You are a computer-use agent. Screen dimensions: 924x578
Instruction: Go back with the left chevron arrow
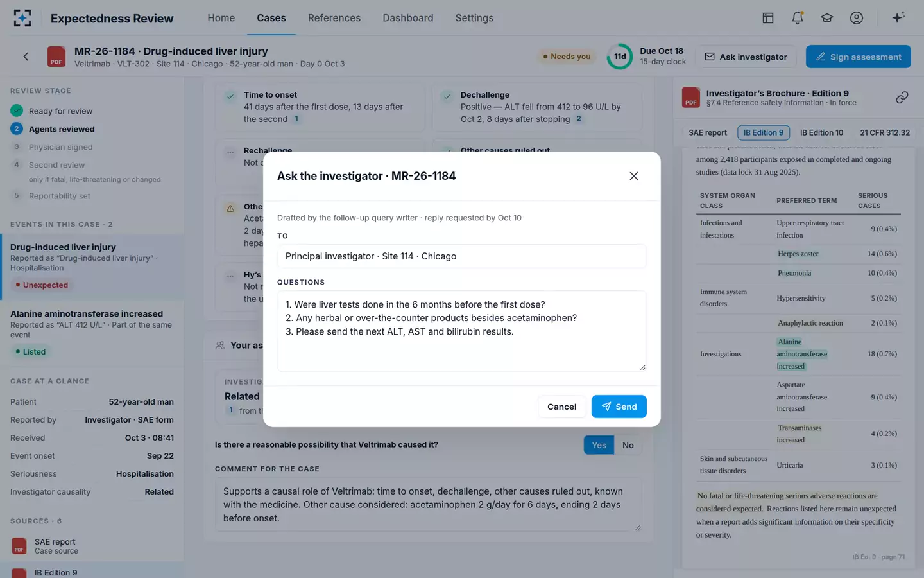26,57
